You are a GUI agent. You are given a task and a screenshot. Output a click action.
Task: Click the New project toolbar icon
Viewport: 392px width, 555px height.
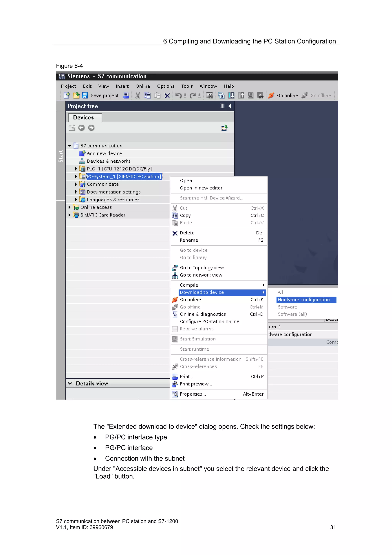click(67, 95)
